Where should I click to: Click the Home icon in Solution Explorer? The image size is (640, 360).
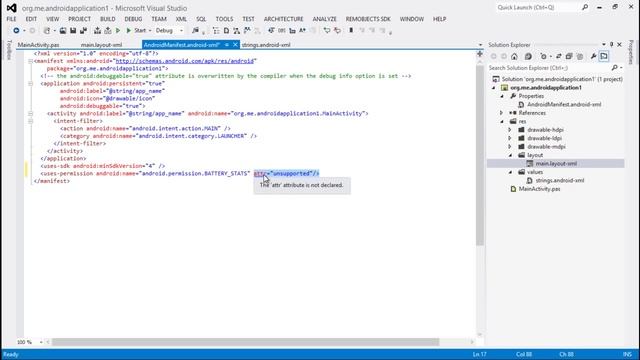tap(514, 56)
